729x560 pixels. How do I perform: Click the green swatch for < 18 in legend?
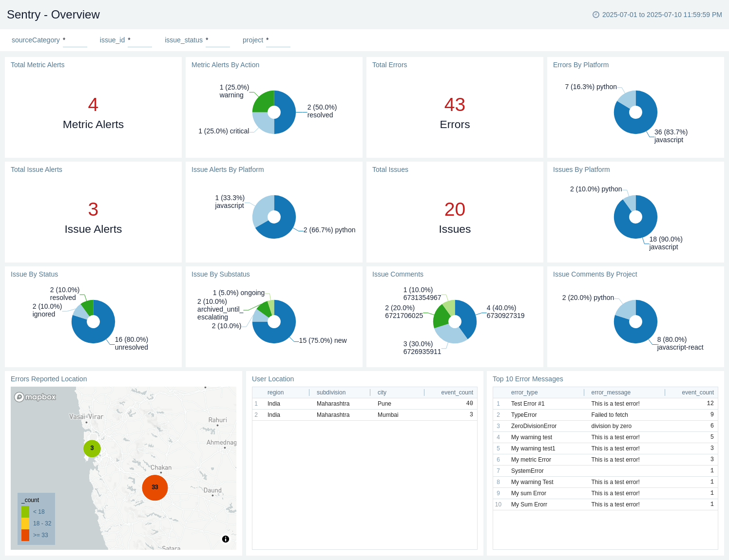click(25, 512)
